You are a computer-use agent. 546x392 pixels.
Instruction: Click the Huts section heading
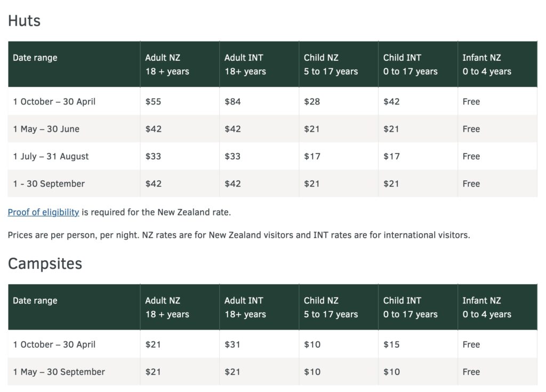[24, 21]
